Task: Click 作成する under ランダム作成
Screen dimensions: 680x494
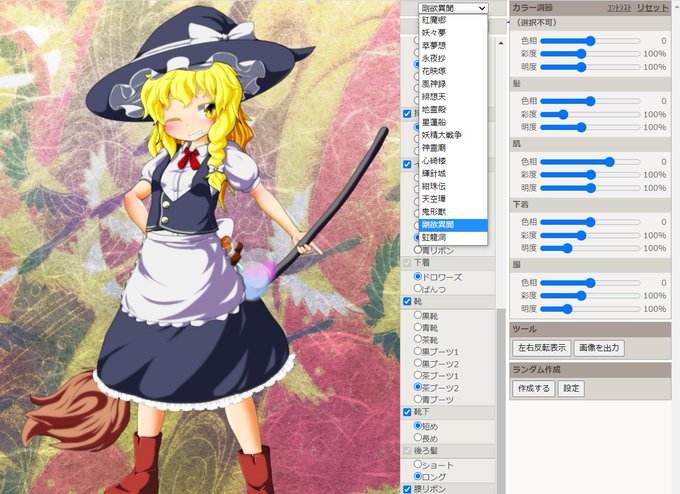Action: [x=533, y=388]
